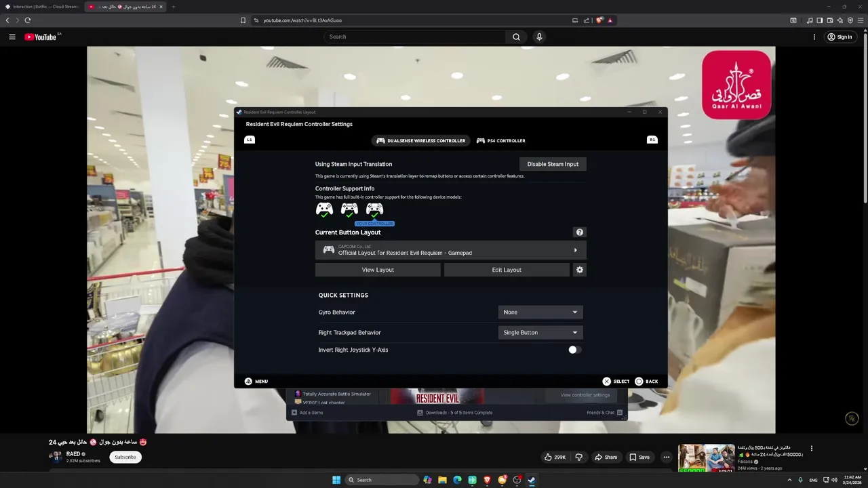
Task: Click the Menu footer prompt
Action: (256, 382)
